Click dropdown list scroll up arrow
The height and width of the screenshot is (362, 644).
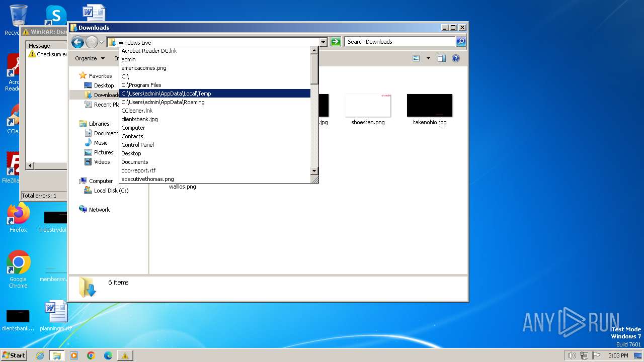pos(314,51)
